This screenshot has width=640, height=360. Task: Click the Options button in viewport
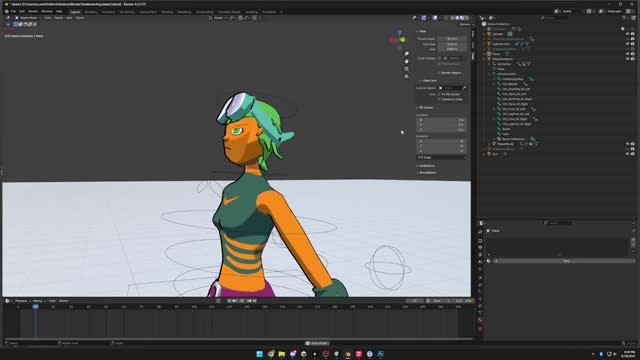[464, 24]
